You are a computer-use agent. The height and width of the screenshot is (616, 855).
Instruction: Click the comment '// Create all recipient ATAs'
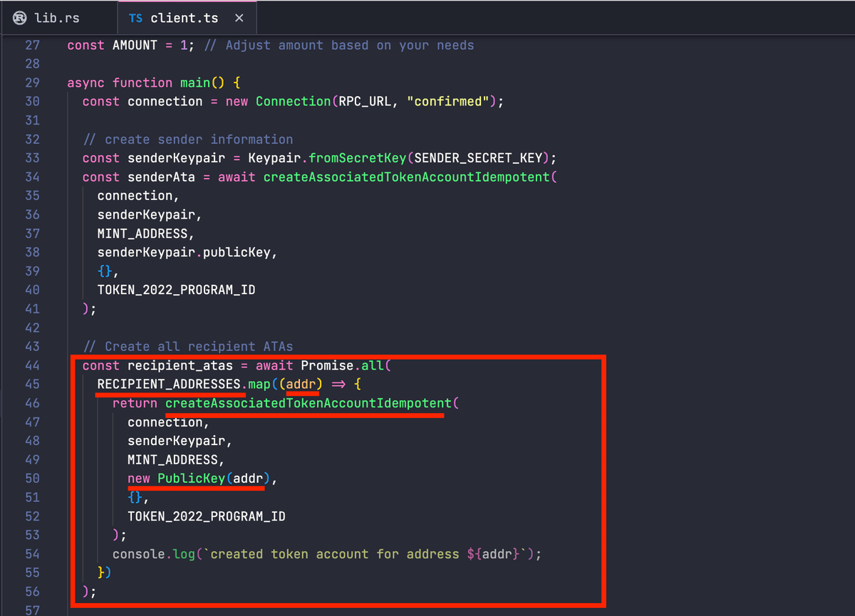click(x=187, y=346)
